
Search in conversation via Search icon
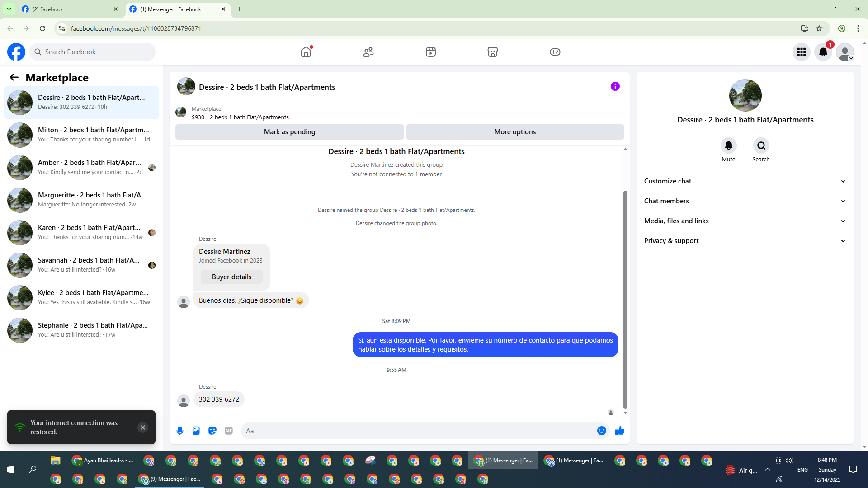coord(761,145)
